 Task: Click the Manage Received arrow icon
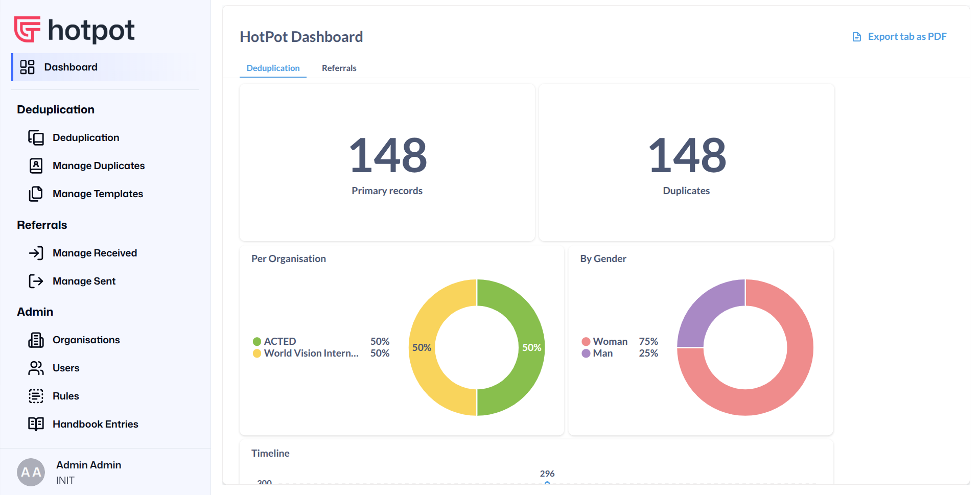click(36, 253)
